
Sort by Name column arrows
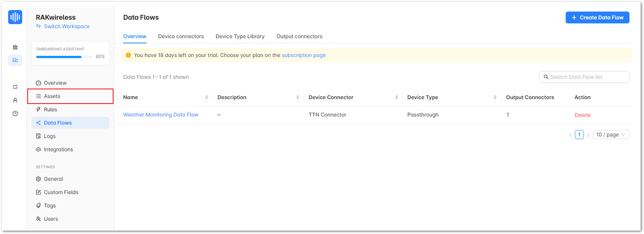point(206,97)
